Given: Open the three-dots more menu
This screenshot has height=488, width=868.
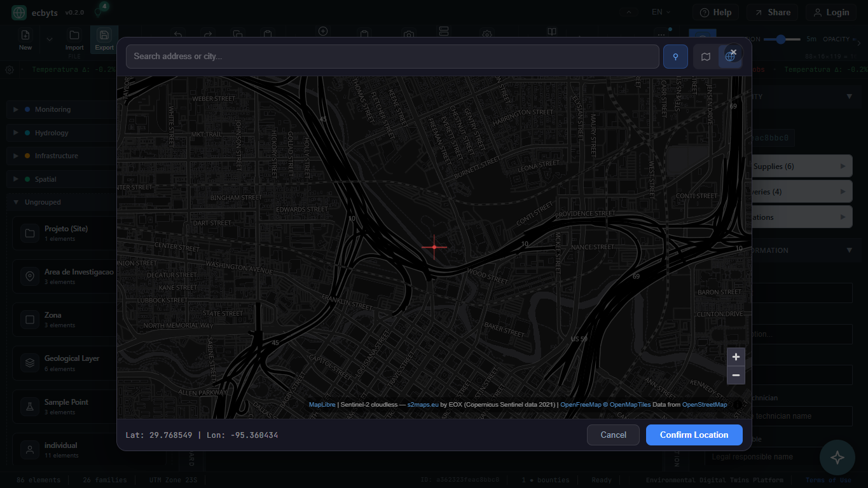Looking at the screenshot, I should (661, 34).
